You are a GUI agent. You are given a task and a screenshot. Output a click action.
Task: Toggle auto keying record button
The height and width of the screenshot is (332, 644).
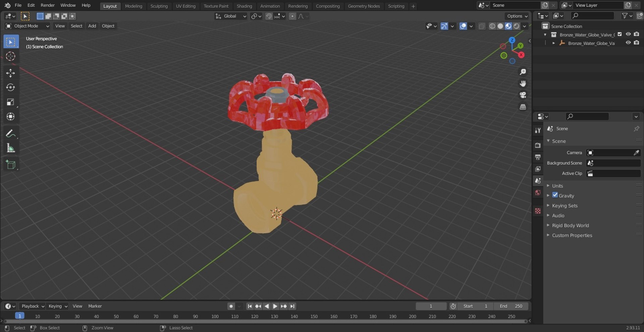(x=231, y=306)
